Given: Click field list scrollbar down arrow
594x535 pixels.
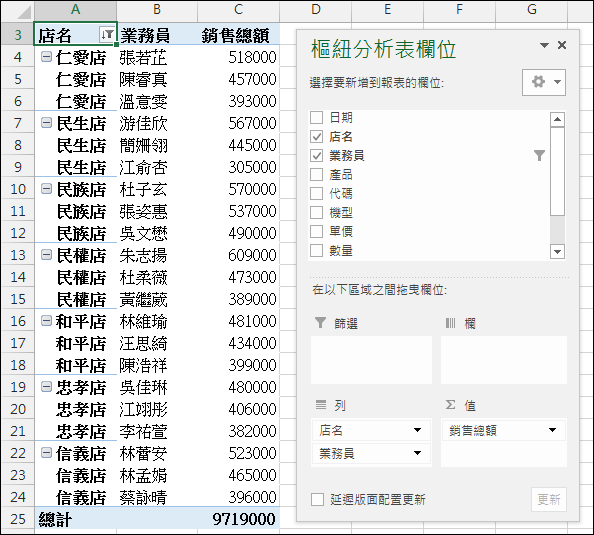Looking at the screenshot, I should coord(557,252).
